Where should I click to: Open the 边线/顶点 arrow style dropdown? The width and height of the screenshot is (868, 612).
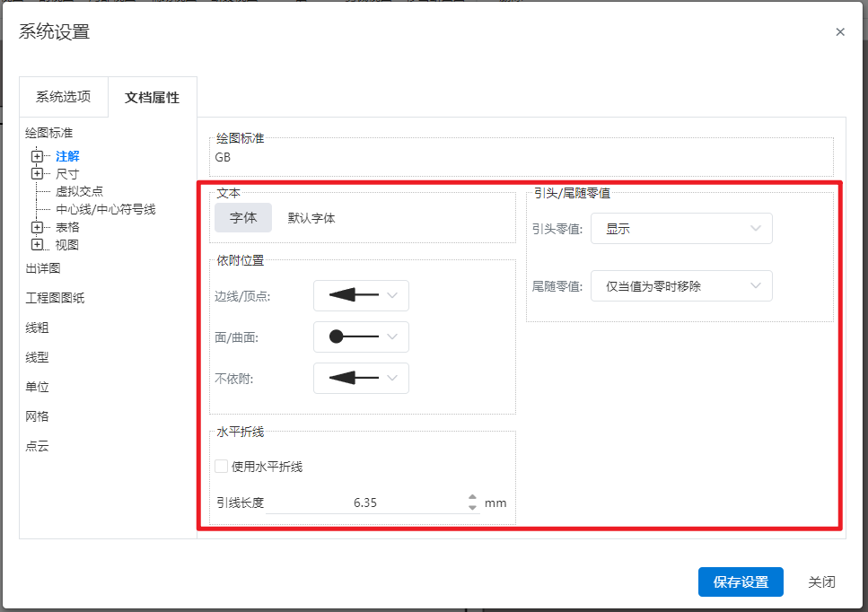point(361,295)
